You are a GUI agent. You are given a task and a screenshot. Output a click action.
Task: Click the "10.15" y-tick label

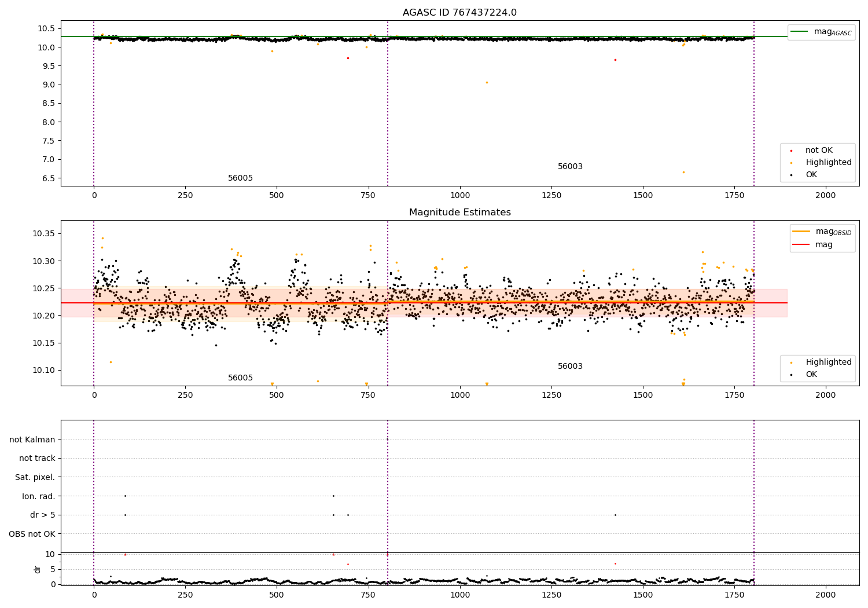[44, 343]
